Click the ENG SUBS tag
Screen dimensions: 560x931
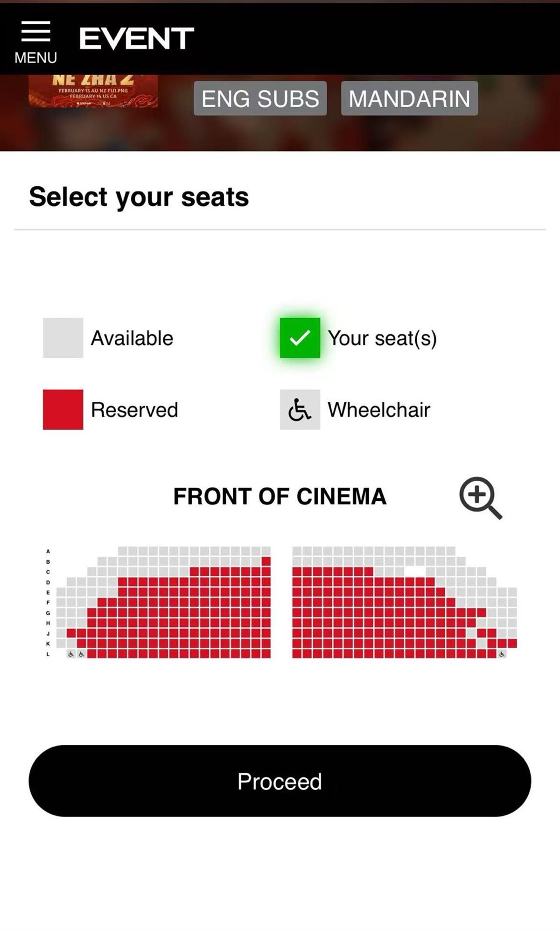point(260,98)
